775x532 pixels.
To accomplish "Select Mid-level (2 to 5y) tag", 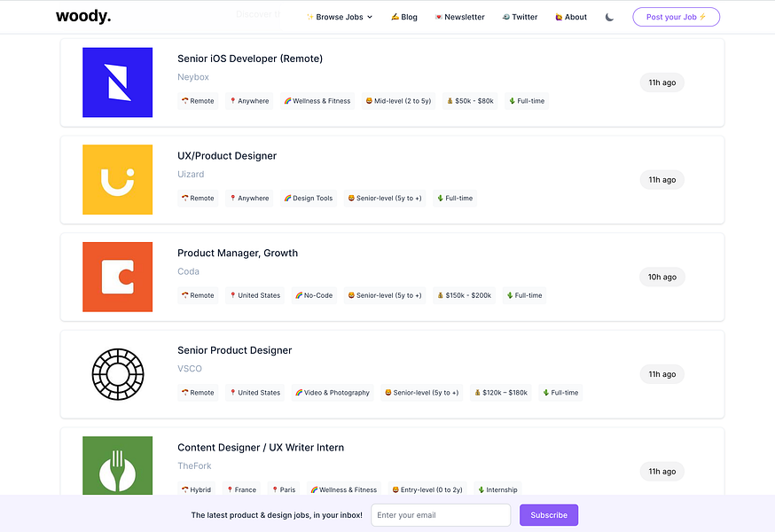I will point(398,101).
